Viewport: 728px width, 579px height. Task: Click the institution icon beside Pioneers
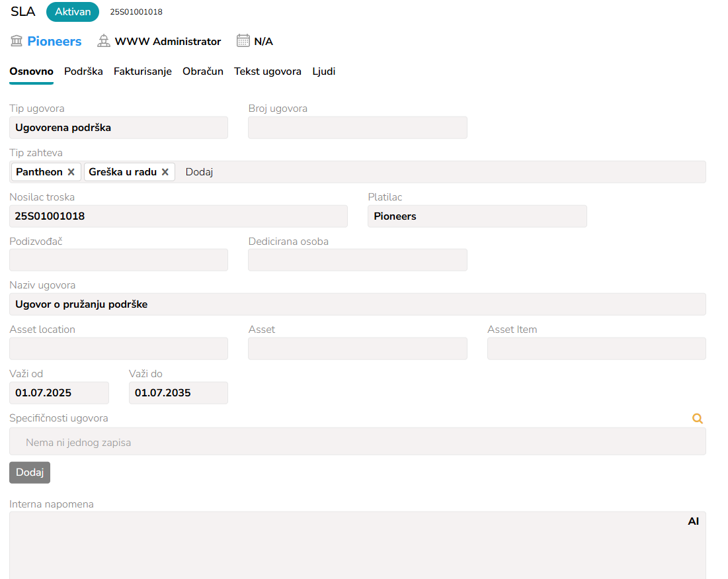pyautogui.click(x=17, y=41)
